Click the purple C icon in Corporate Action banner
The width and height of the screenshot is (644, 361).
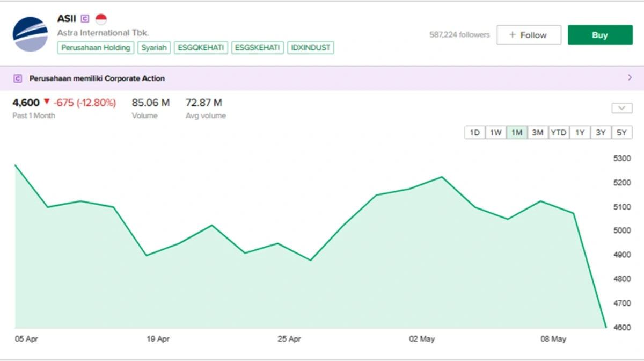(18, 78)
